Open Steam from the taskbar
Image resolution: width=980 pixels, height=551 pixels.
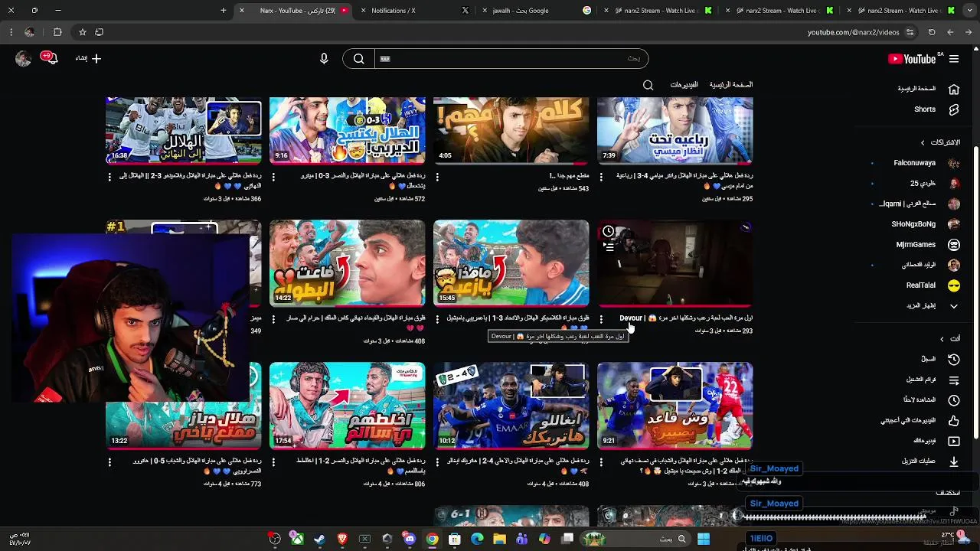(x=319, y=539)
